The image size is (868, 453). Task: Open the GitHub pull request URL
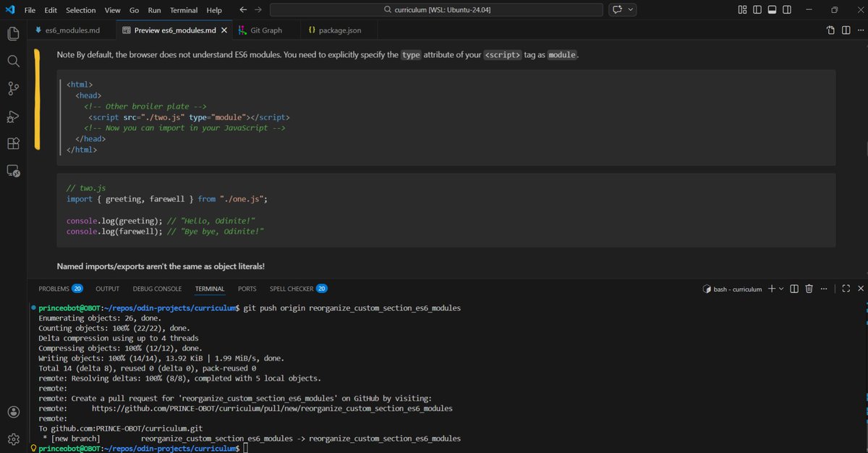click(x=272, y=408)
